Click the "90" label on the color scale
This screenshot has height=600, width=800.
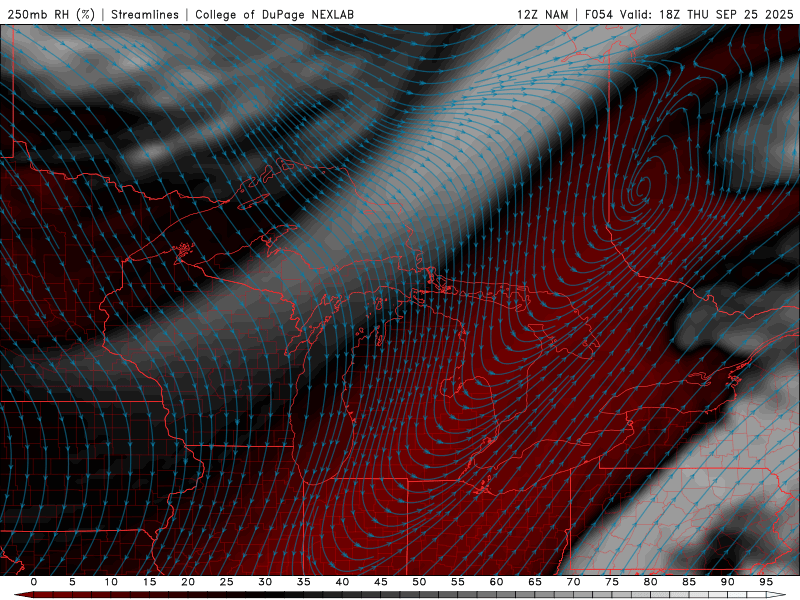(x=727, y=582)
